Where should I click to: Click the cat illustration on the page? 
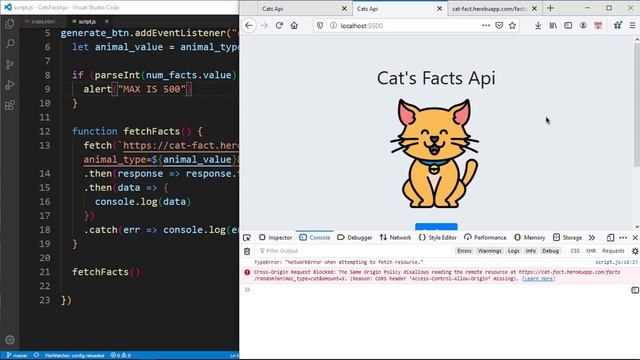click(434, 153)
